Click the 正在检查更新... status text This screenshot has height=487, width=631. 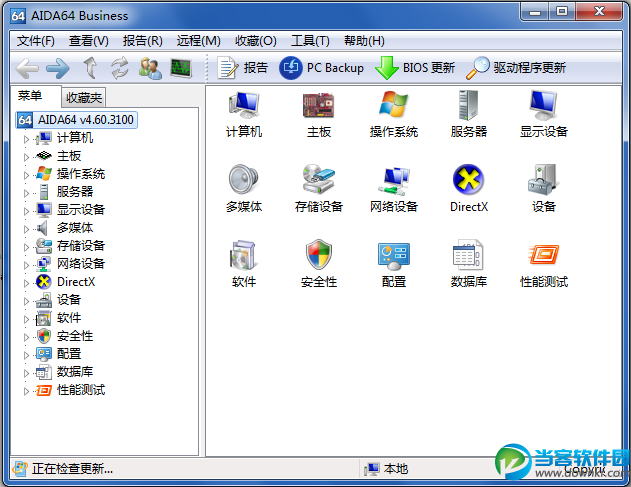pyautogui.click(x=72, y=468)
